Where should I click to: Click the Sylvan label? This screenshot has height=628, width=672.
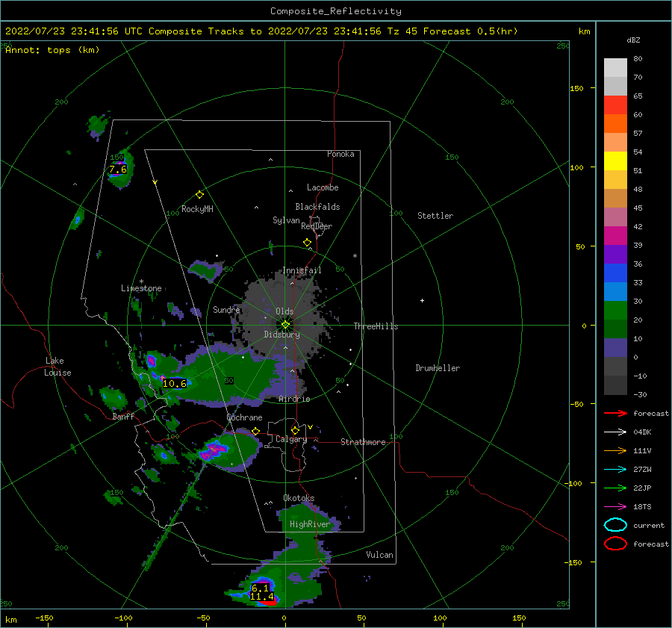coord(286,220)
